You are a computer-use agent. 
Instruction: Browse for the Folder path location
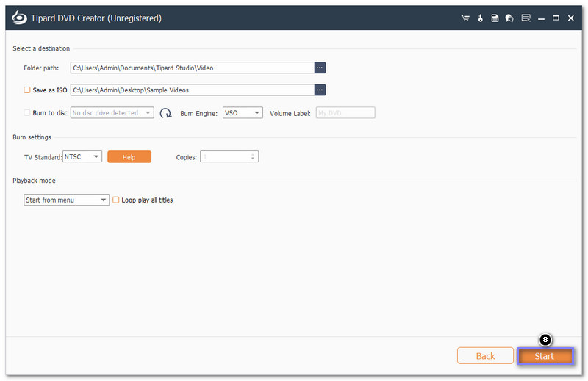click(320, 68)
